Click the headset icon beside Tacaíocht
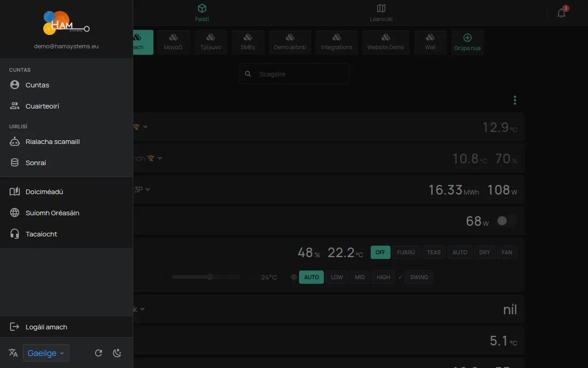 [15, 234]
